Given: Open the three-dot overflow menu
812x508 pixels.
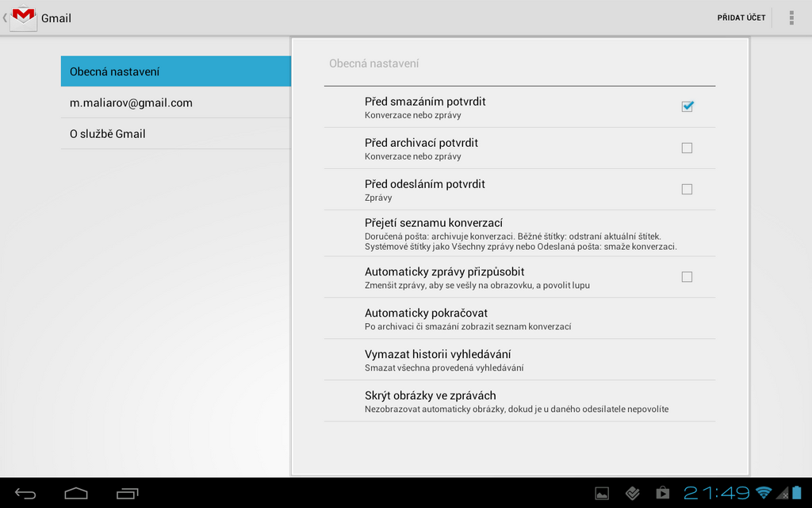Looking at the screenshot, I should coord(791,17).
